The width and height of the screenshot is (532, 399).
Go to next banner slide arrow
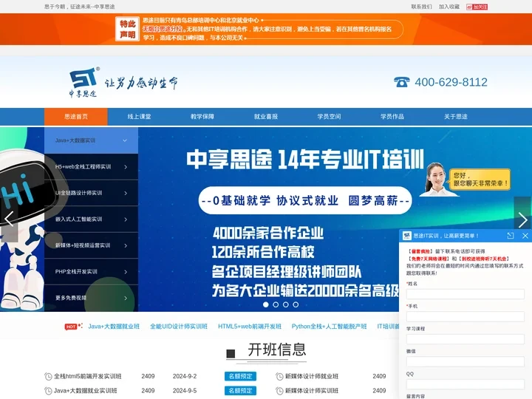523,219
